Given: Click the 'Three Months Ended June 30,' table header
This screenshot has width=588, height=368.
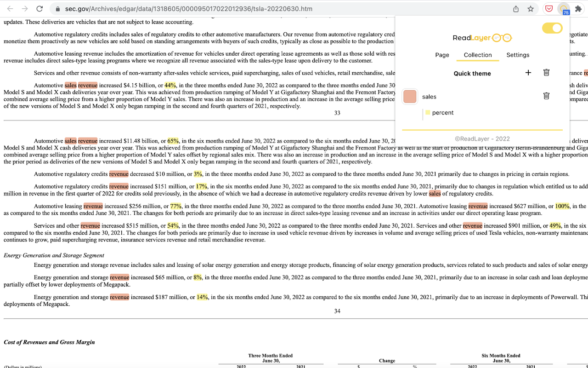Looking at the screenshot, I should tap(270, 358).
